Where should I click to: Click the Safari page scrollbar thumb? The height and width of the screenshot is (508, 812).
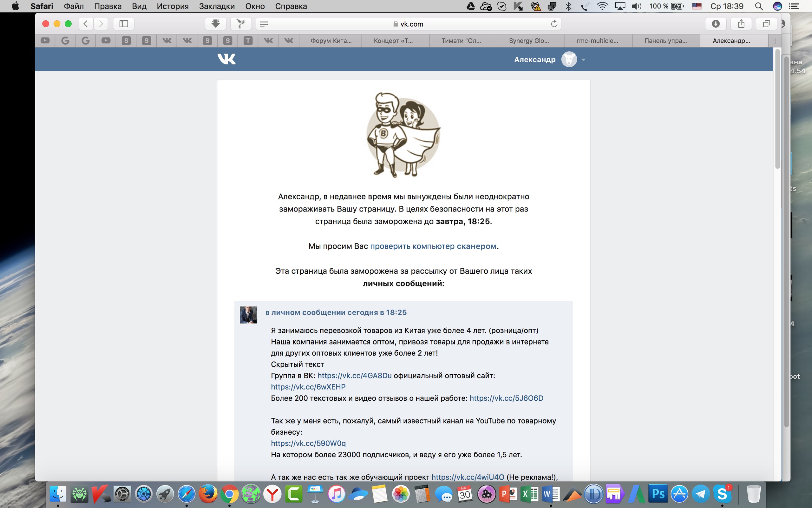(777, 109)
